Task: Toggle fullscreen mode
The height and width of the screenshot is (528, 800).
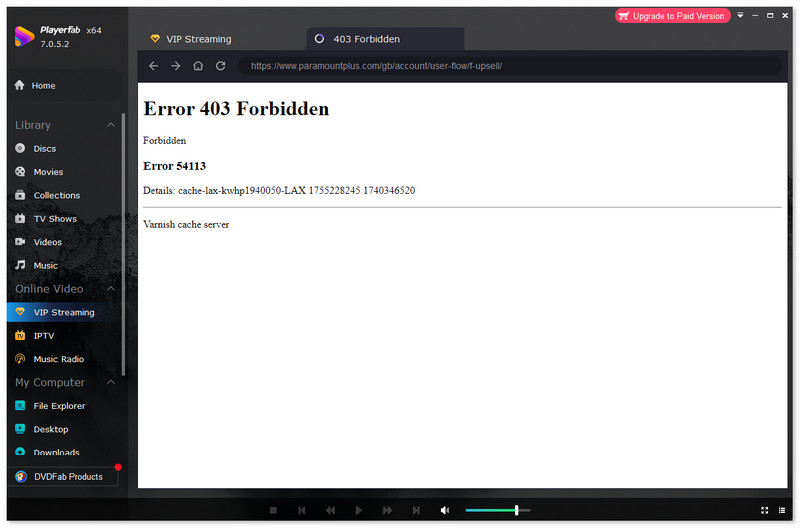Action: (764, 510)
